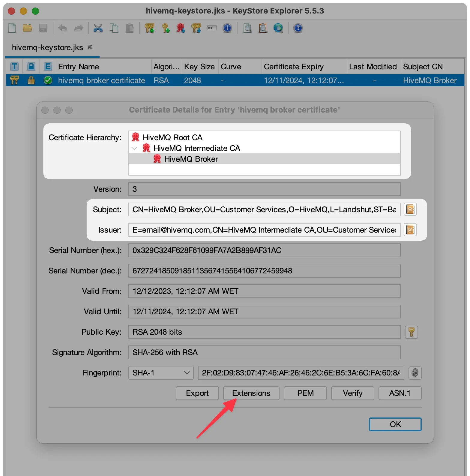Screen dimensions: 470x476
Task: Click the lock status column header
Action: click(x=31, y=67)
